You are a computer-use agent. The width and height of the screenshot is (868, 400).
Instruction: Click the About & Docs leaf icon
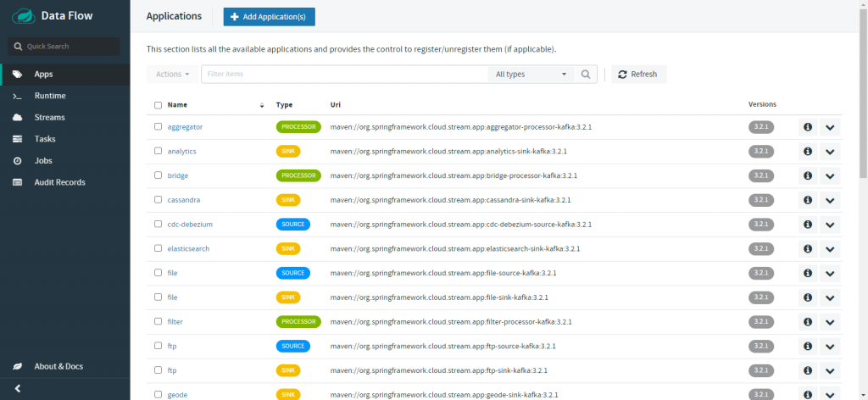pyautogui.click(x=18, y=366)
